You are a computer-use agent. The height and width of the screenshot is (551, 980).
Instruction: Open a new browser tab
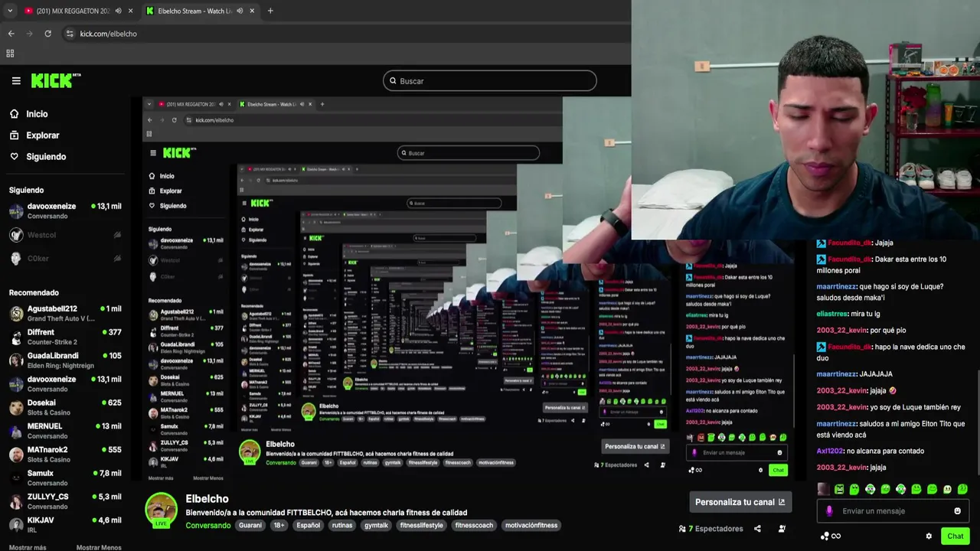(270, 11)
